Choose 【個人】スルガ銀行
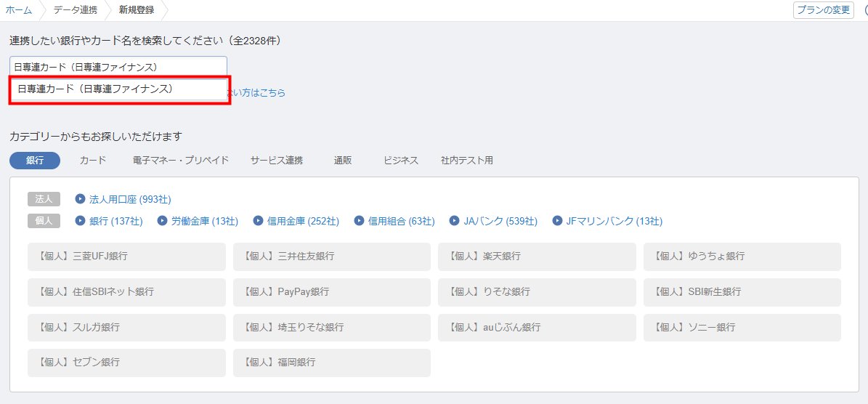Screen dimensions: 868x404 coord(127,328)
